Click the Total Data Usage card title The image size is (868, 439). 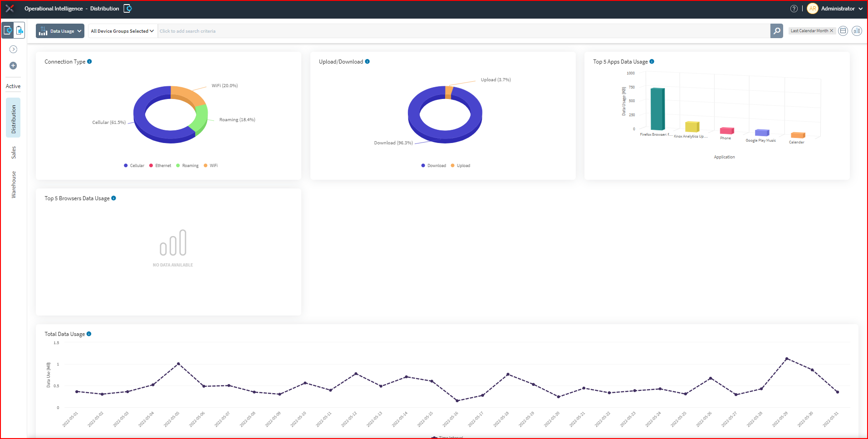64,334
